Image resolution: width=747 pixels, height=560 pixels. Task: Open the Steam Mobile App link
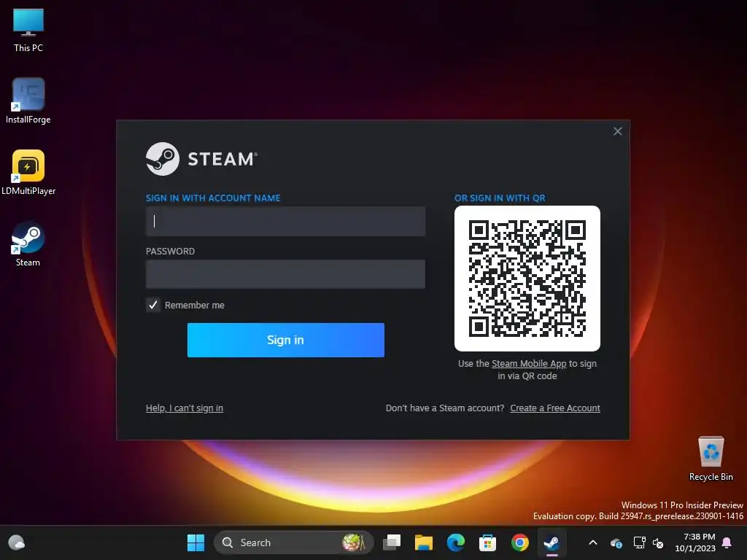529,364
